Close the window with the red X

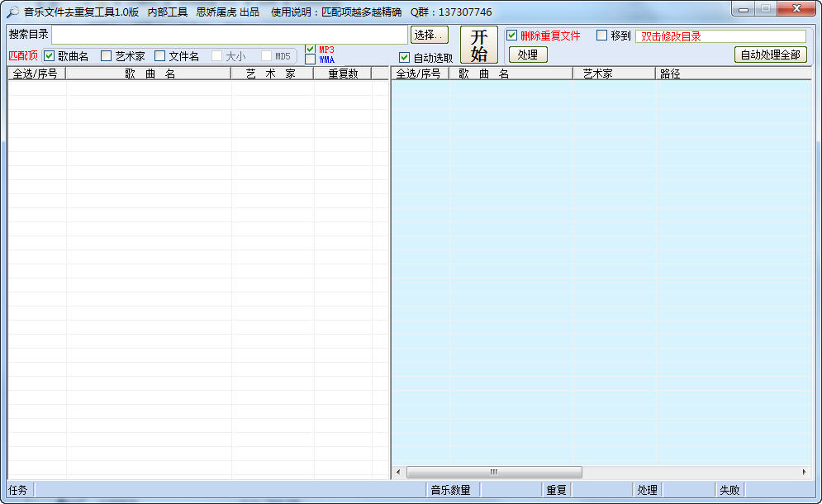(x=796, y=9)
